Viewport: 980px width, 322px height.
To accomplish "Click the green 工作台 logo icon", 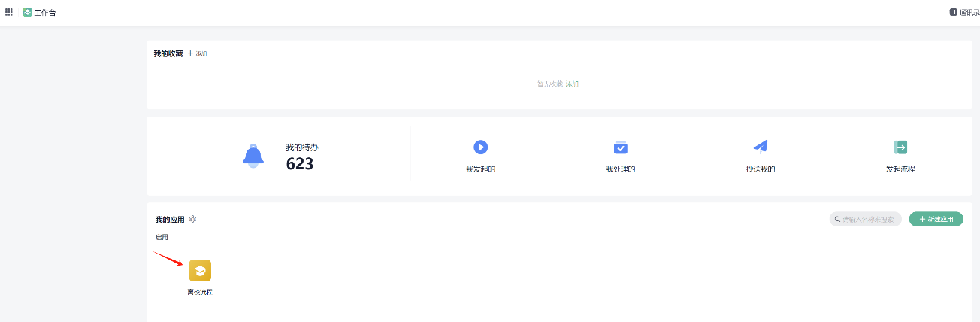I will pyautogui.click(x=28, y=12).
